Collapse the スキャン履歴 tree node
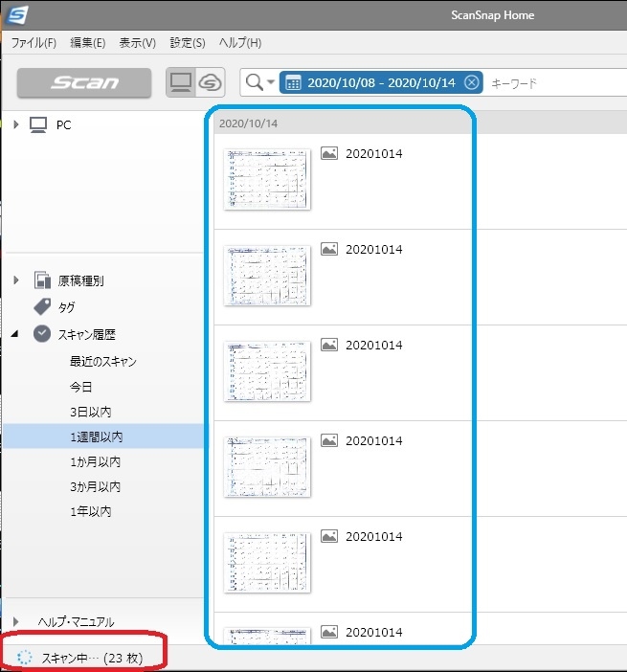The image size is (627, 672). 15,334
